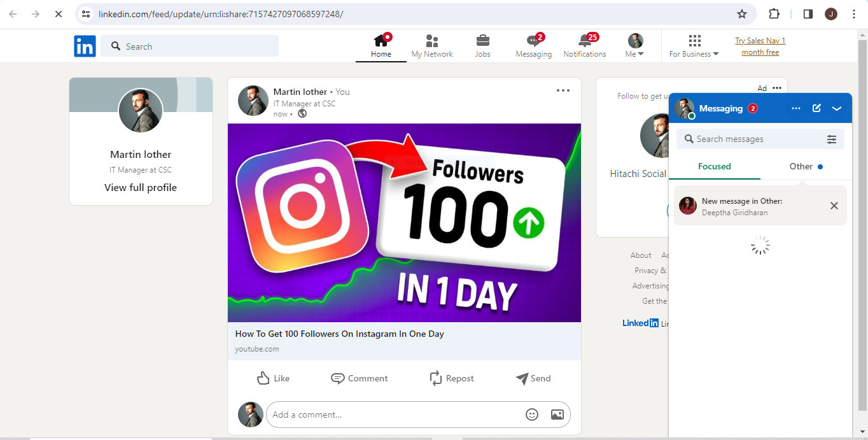Click the profile card name Martin lother

[141, 154]
